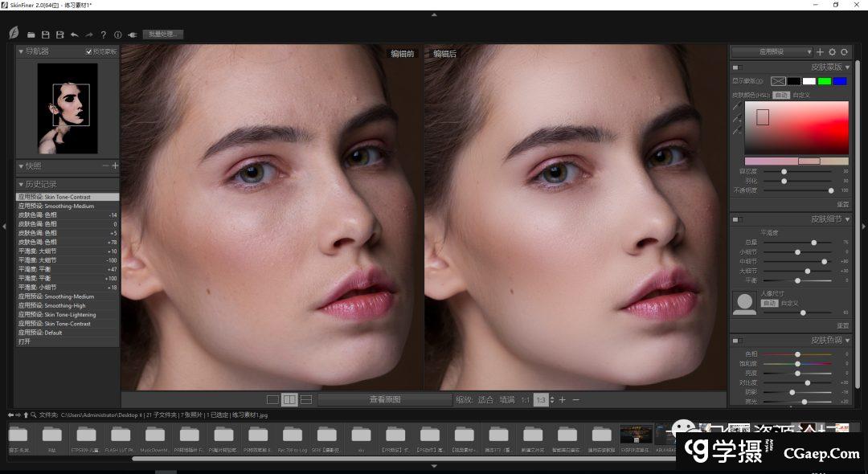Toggle the 预览蒙板 checkbox
The height and width of the screenshot is (474, 868).
(89, 51)
